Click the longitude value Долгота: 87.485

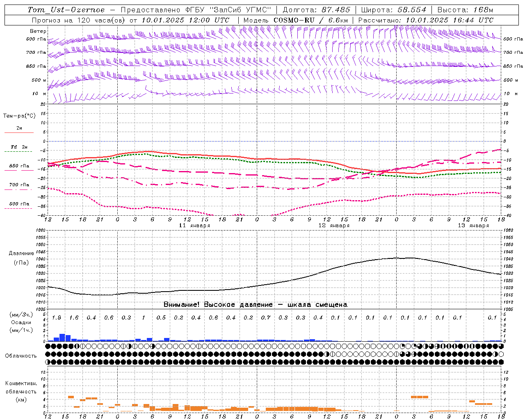[316, 10]
